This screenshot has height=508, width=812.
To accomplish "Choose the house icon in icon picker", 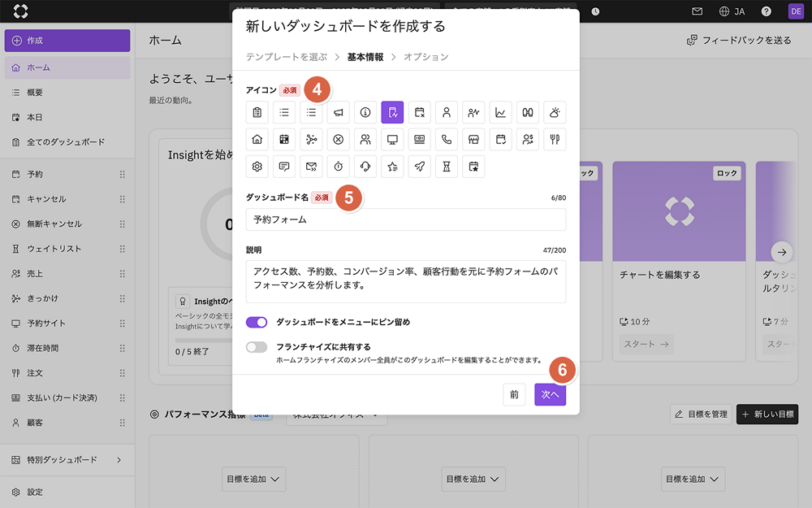I will coord(257,140).
